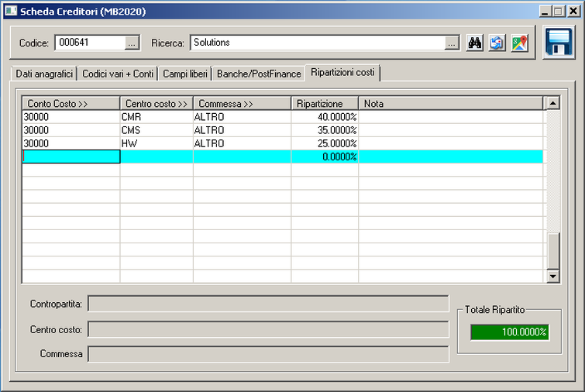
Task: Open the lookup button next to Ricerca
Action: tap(453, 43)
